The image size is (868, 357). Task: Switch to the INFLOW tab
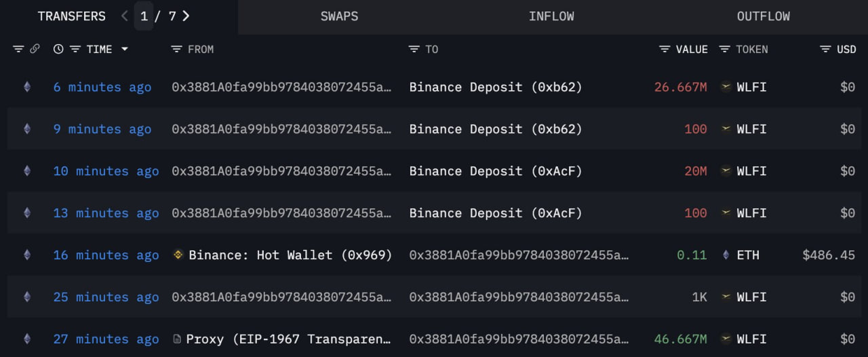(551, 16)
